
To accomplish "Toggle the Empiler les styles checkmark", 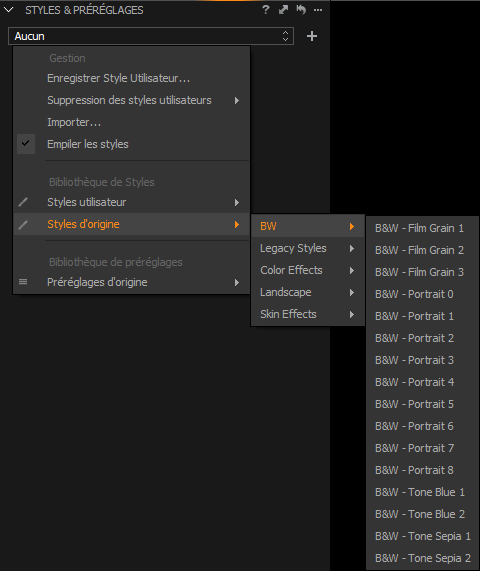I will click(x=26, y=144).
